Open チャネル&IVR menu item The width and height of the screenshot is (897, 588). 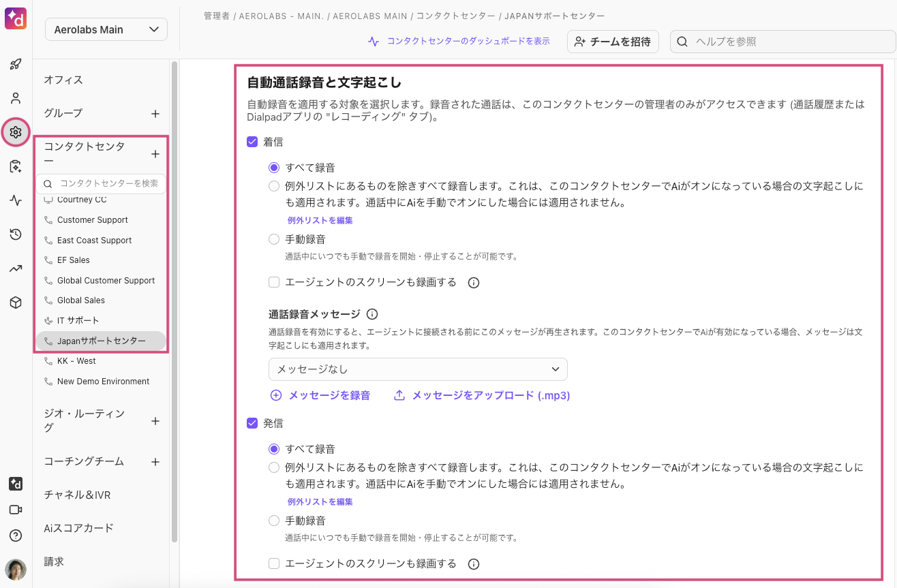[78, 495]
